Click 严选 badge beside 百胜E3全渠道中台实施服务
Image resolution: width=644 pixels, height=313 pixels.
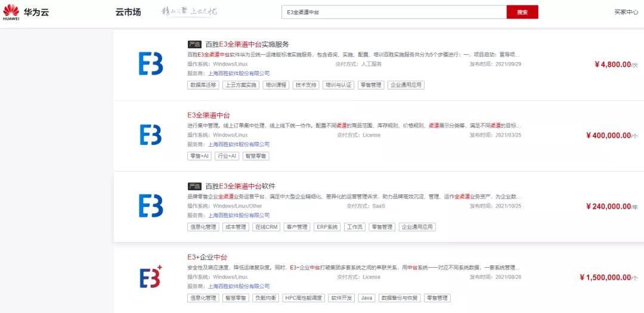click(194, 44)
